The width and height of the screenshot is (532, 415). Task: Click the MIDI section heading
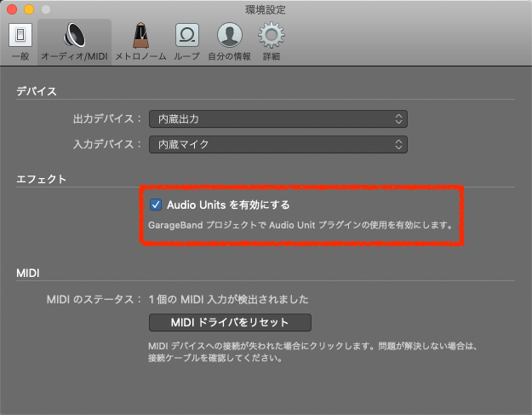(x=28, y=273)
